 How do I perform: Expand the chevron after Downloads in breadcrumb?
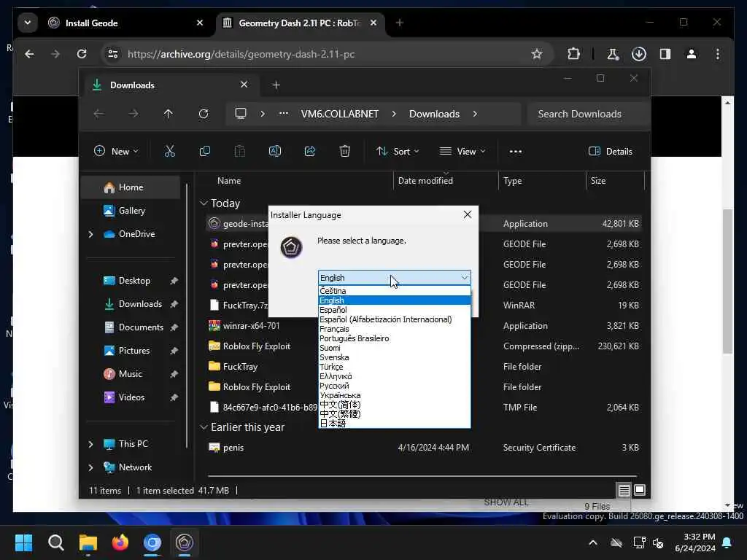475,114
